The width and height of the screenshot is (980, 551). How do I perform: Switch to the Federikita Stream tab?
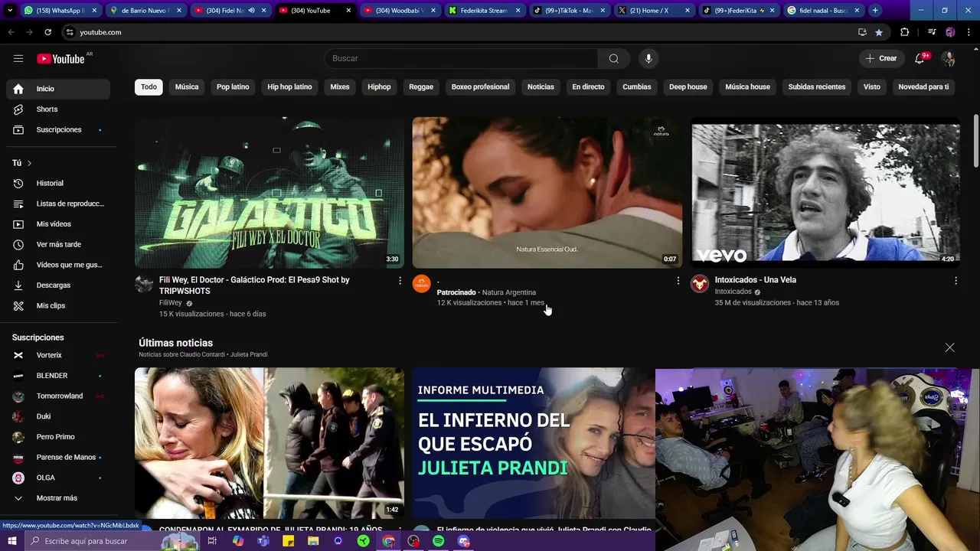tap(483, 11)
